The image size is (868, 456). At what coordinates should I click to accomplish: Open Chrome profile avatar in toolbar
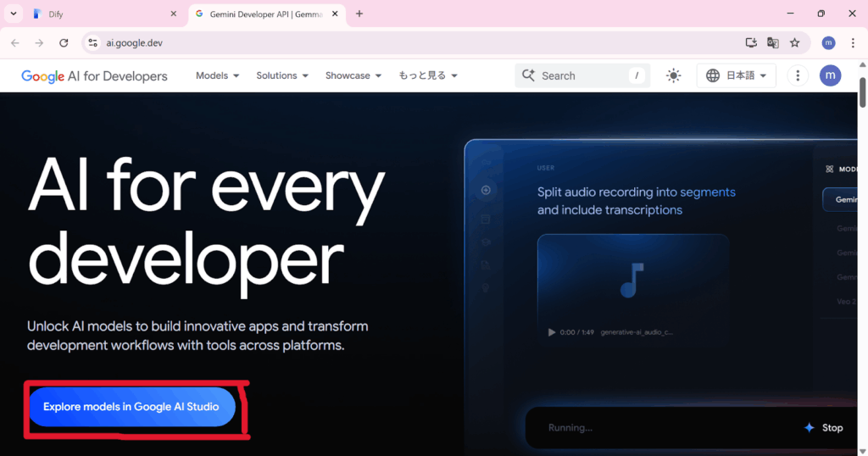tap(828, 42)
